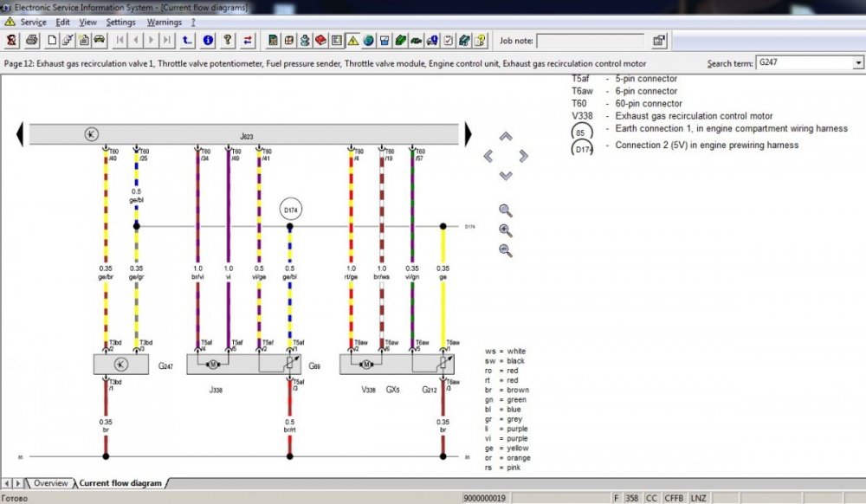Open the Service menu
Screen dimensions: 866x504
33,22
